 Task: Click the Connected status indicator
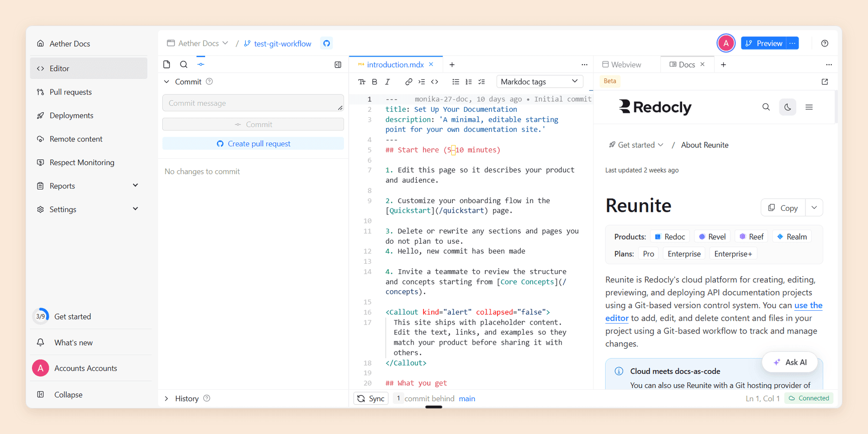(809, 398)
